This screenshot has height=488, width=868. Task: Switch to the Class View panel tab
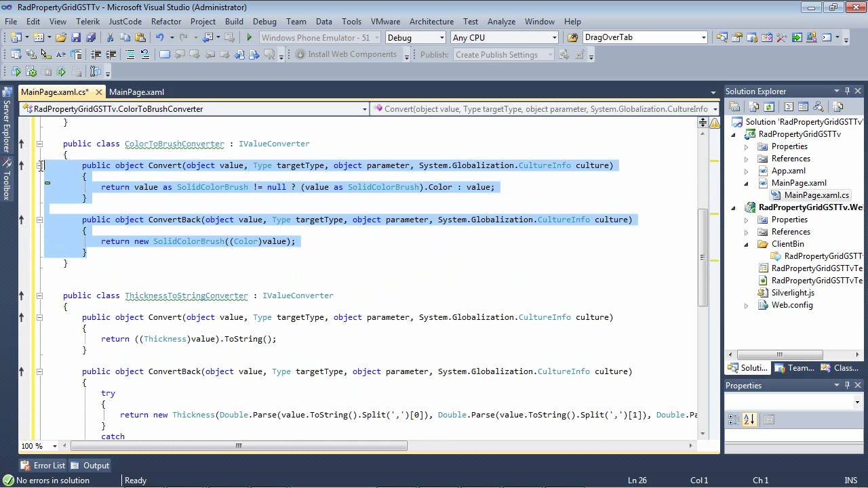pos(840,368)
